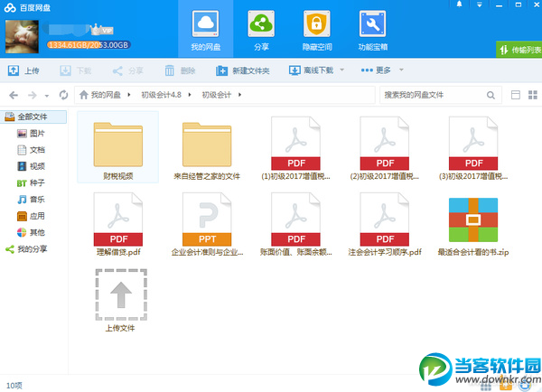Open the navigation history dropdown
Screen dimensions: 542x392
click(47, 96)
